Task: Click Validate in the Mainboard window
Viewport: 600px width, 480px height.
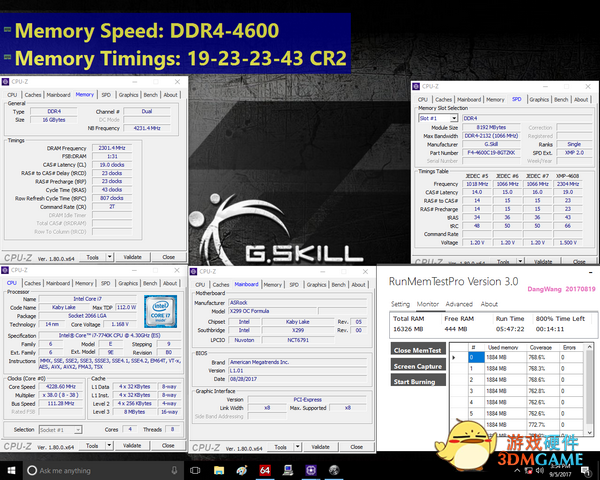Action: (x=321, y=447)
